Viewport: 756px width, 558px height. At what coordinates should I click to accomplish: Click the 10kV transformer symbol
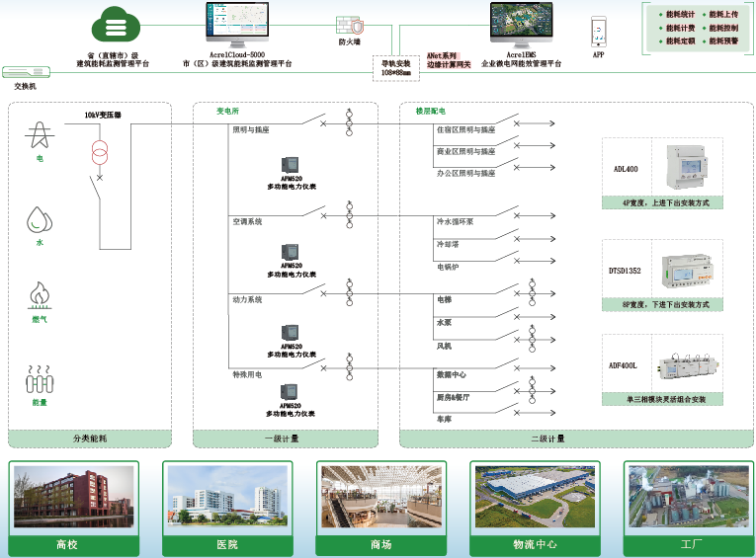99,153
